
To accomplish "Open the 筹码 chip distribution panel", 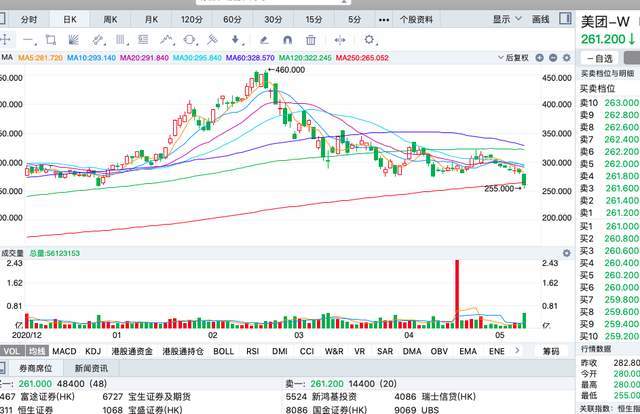I will 551,351.
